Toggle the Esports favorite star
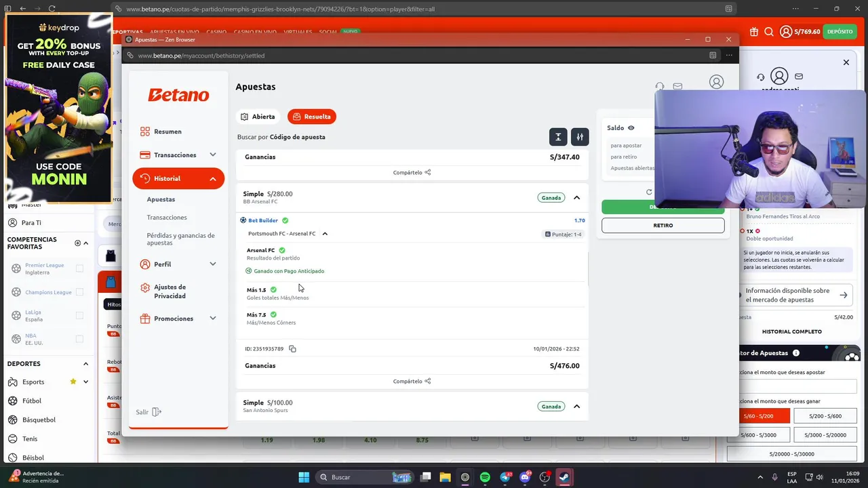This screenshot has width=868, height=488. click(73, 382)
